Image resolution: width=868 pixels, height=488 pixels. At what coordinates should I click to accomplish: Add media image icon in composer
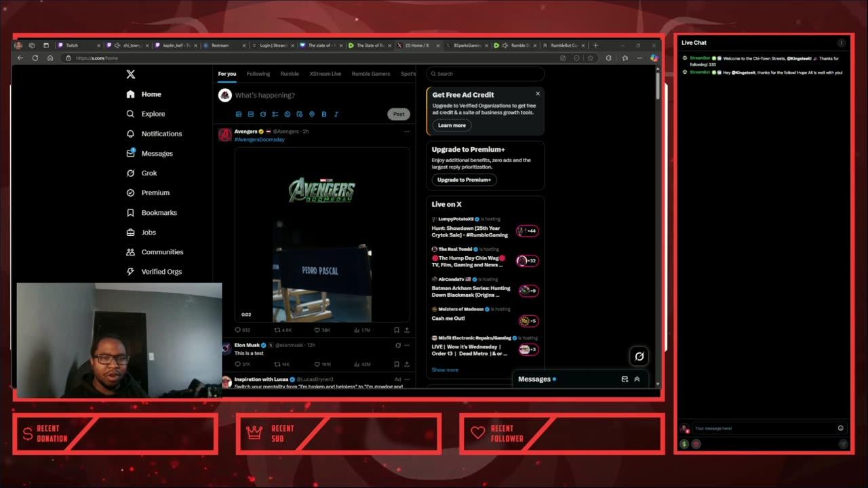pyautogui.click(x=238, y=114)
